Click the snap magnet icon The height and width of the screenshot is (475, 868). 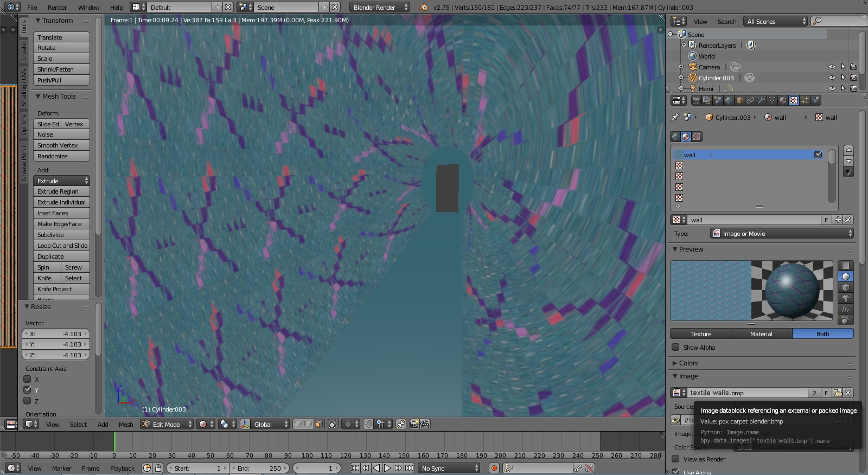[x=368, y=424]
